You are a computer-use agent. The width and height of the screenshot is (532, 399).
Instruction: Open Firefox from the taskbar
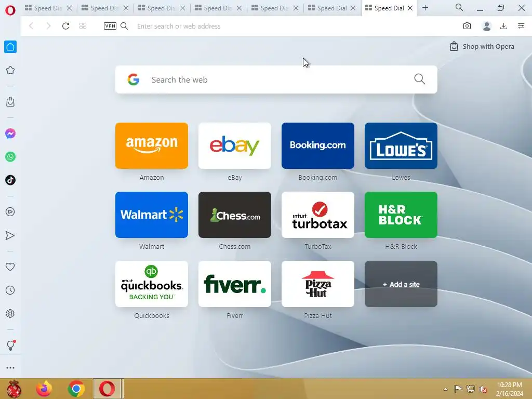tap(44, 389)
